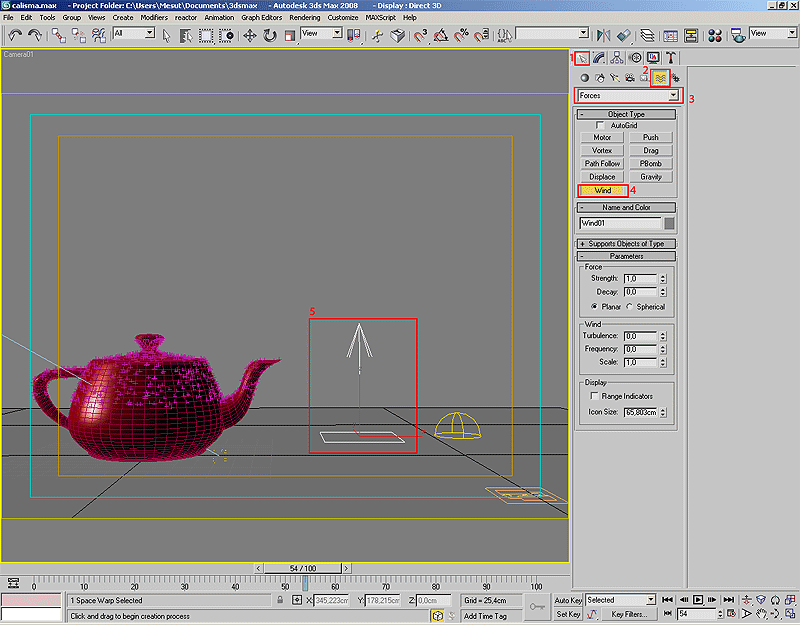The image size is (800, 625).
Task: Open the Modify command panel tab
Action: tap(598, 57)
